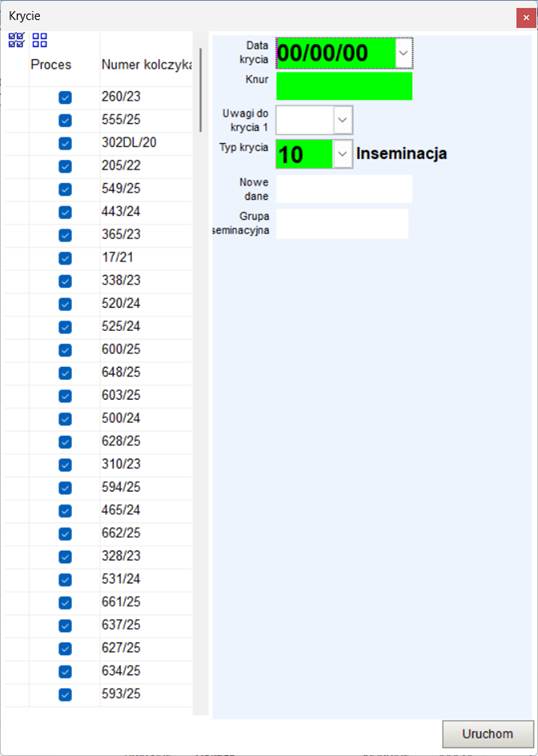Screen dimensions: 538x756
Task: Select ear tag number 260/23
Action: click(121, 97)
